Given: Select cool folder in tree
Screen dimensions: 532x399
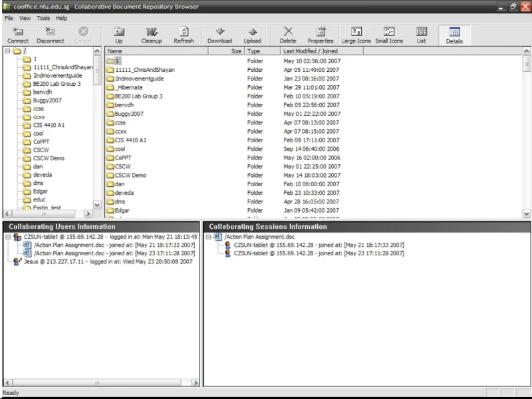Looking at the screenshot, I should tap(38, 134).
